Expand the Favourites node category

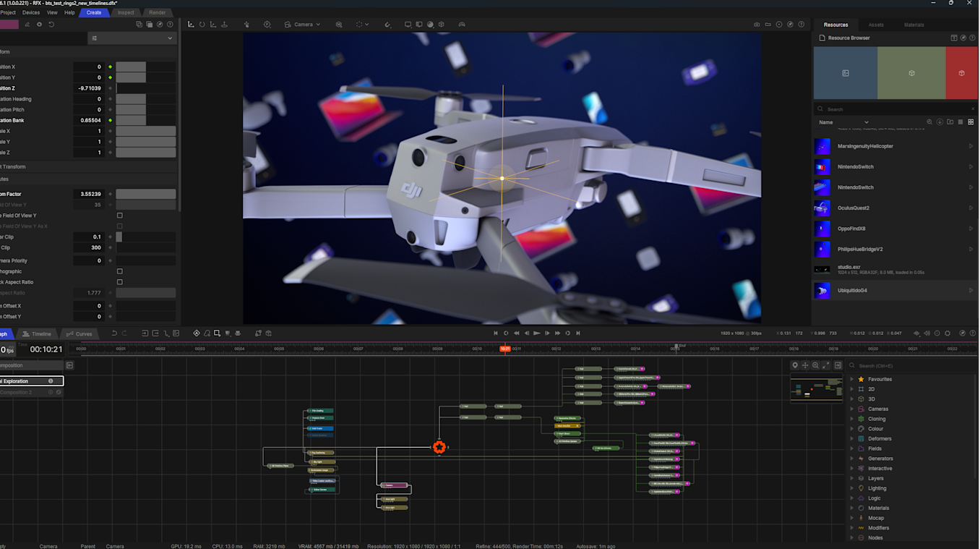pos(852,379)
